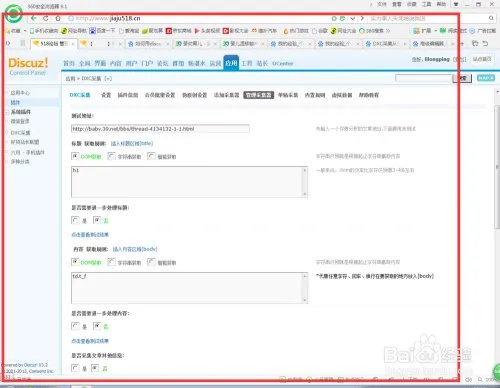Expand the bookmarks overflow » chevron
Image resolution: width=500 pixels, height=388 pixels.
coord(388,31)
